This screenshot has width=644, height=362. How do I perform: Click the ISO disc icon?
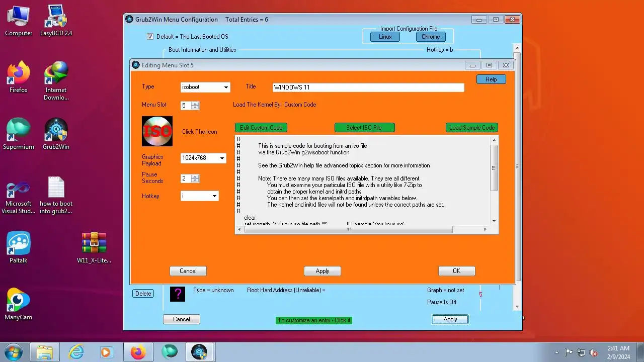tap(157, 131)
